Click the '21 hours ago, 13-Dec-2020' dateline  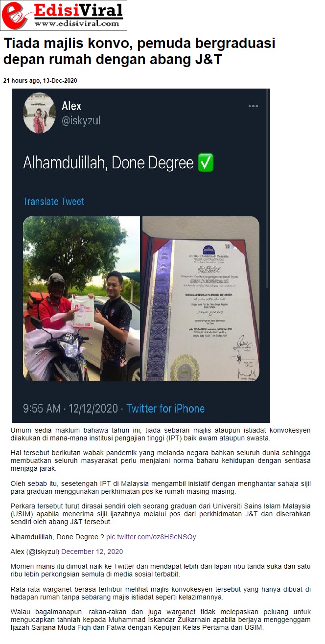tap(40, 81)
